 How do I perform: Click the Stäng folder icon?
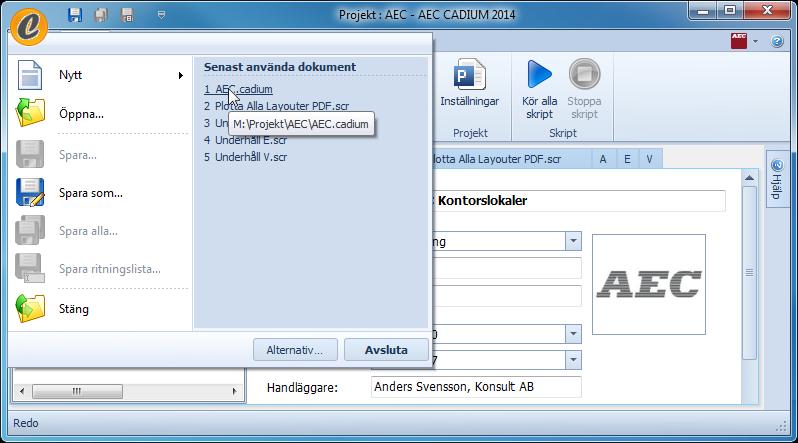pos(30,309)
